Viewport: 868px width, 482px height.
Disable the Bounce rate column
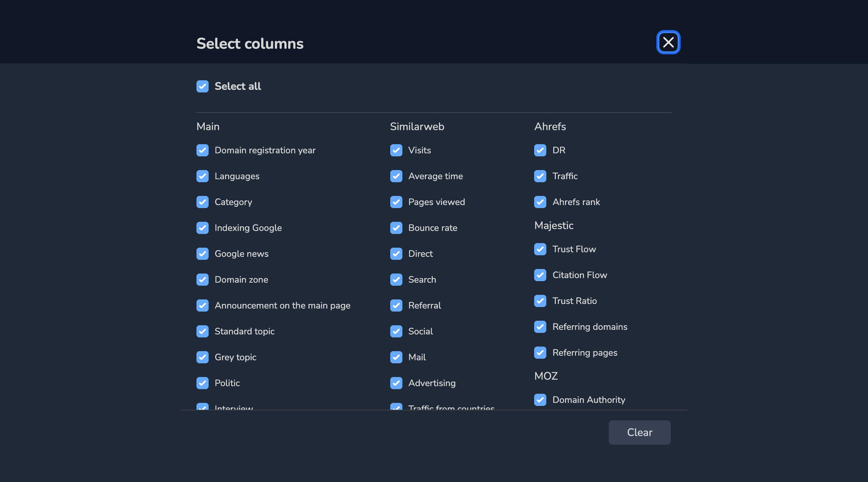tap(396, 228)
